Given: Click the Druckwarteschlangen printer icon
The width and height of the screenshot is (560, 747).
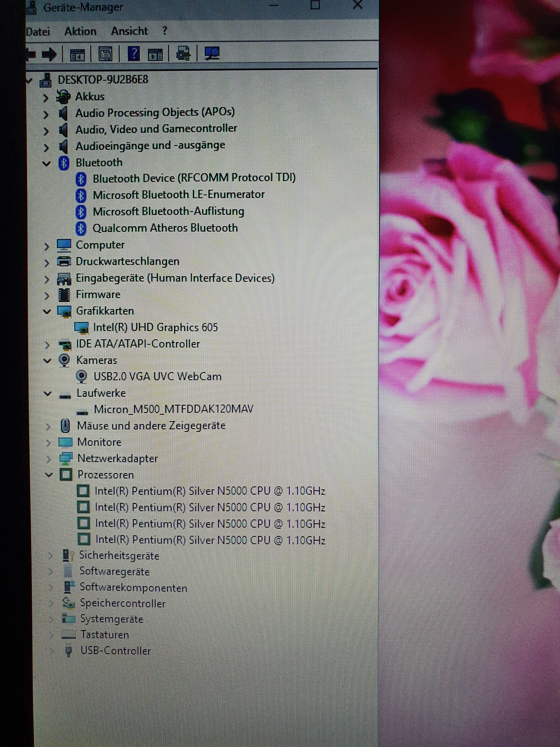Looking at the screenshot, I should coord(64,261).
